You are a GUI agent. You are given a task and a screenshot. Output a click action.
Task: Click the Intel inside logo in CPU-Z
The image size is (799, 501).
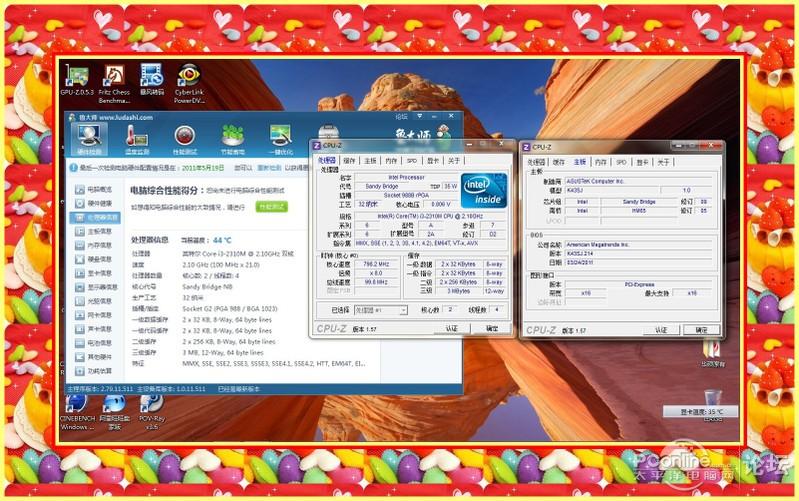coord(484,191)
